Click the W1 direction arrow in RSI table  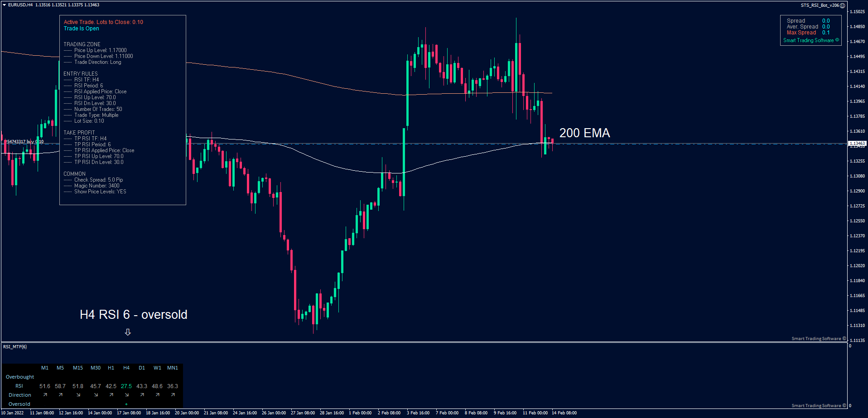click(x=157, y=395)
